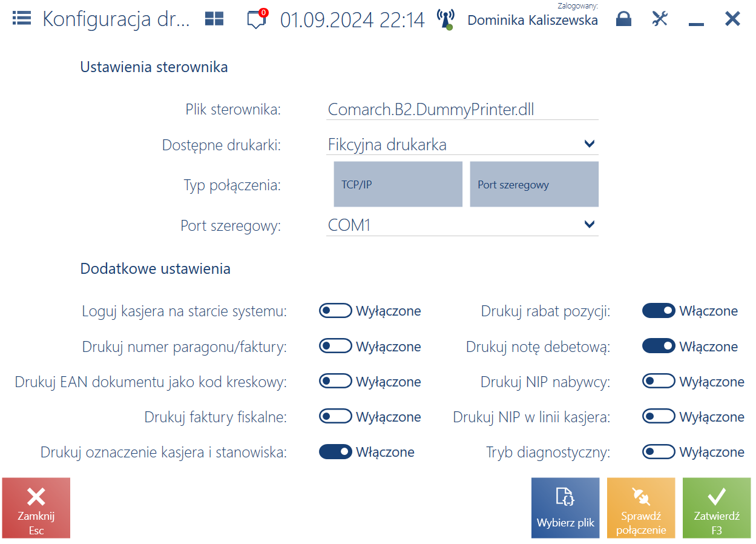
Task: Select TCP/IP connection type
Action: coord(398,184)
